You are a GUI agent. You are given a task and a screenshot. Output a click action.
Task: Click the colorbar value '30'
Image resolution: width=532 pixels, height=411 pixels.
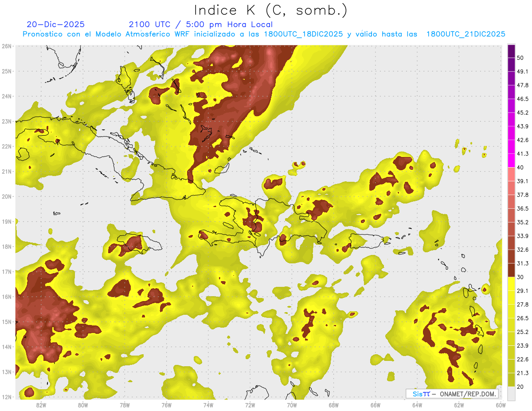click(x=520, y=277)
